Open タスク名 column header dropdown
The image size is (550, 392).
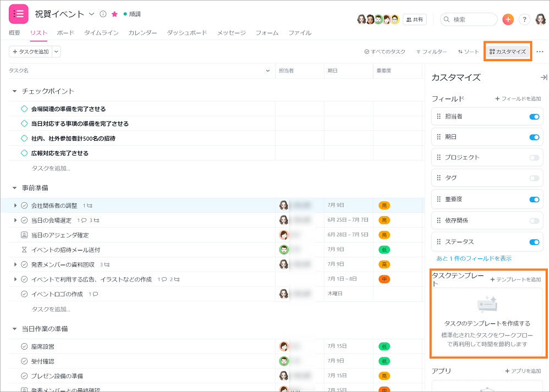268,71
